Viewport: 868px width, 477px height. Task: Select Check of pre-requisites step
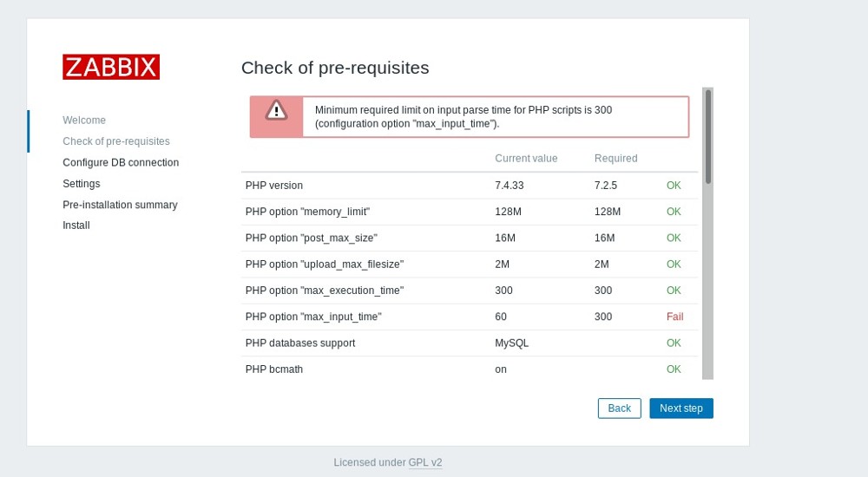click(x=116, y=141)
